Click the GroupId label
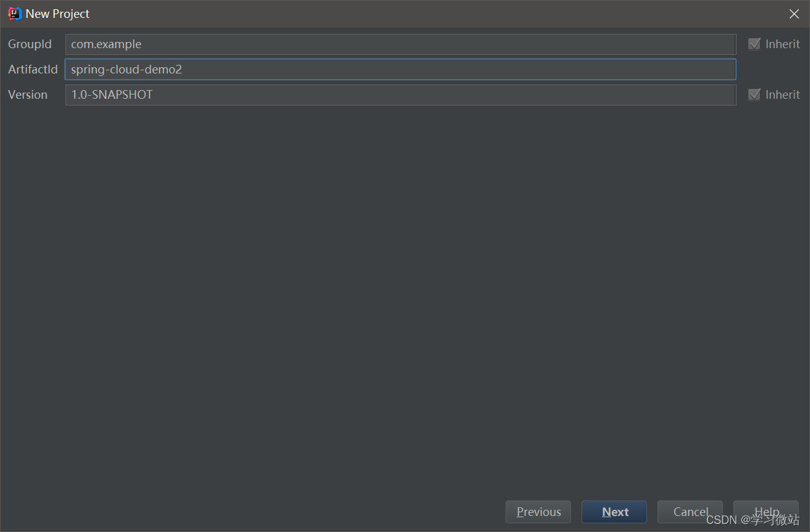 coord(30,44)
